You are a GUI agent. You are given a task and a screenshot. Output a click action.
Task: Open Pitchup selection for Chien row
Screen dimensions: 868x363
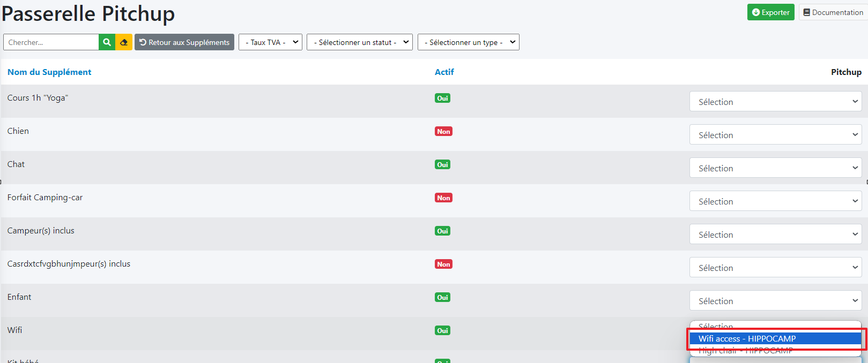tap(775, 135)
